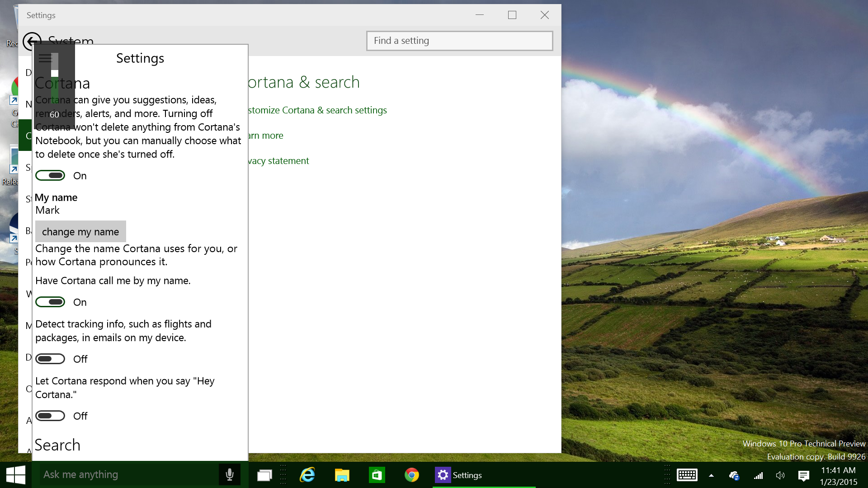
Task: Show hidden tray icons arrow
Action: click(x=711, y=475)
